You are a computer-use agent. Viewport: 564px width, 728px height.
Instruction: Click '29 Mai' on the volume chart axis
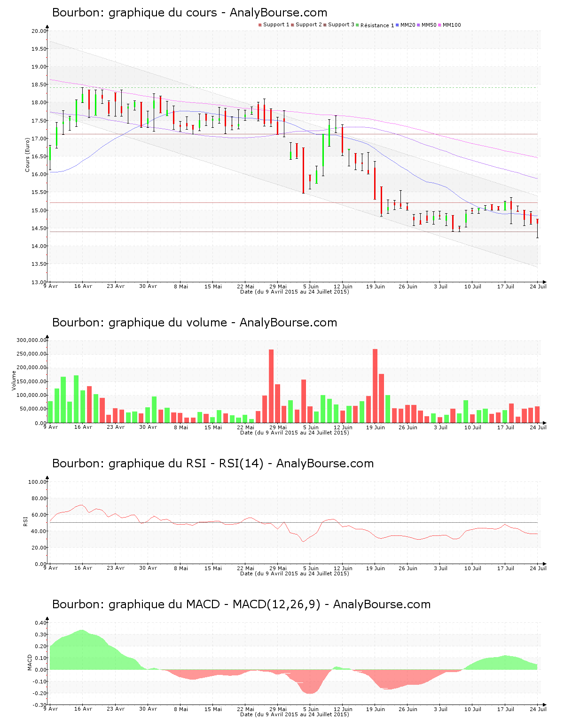(x=278, y=427)
